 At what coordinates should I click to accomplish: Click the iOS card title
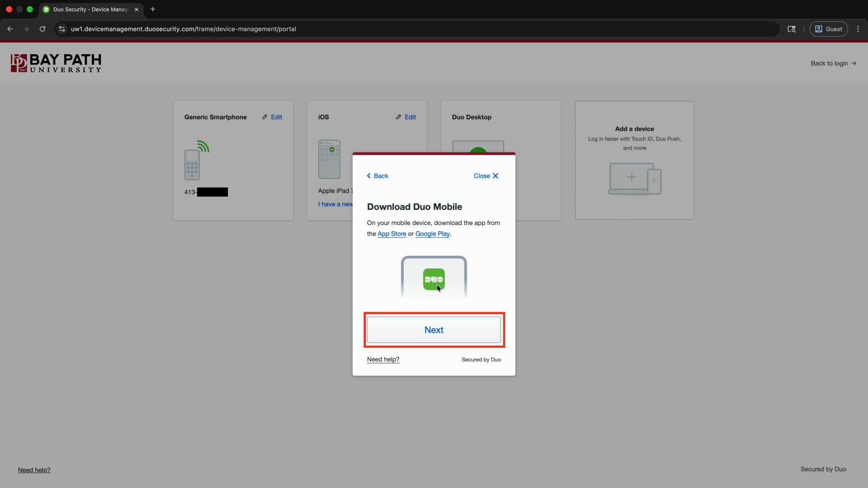tap(324, 117)
